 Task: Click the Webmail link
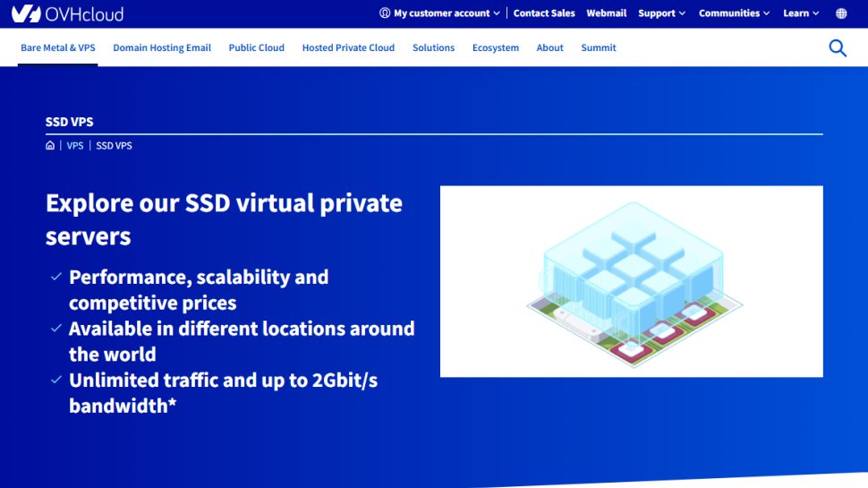(606, 13)
